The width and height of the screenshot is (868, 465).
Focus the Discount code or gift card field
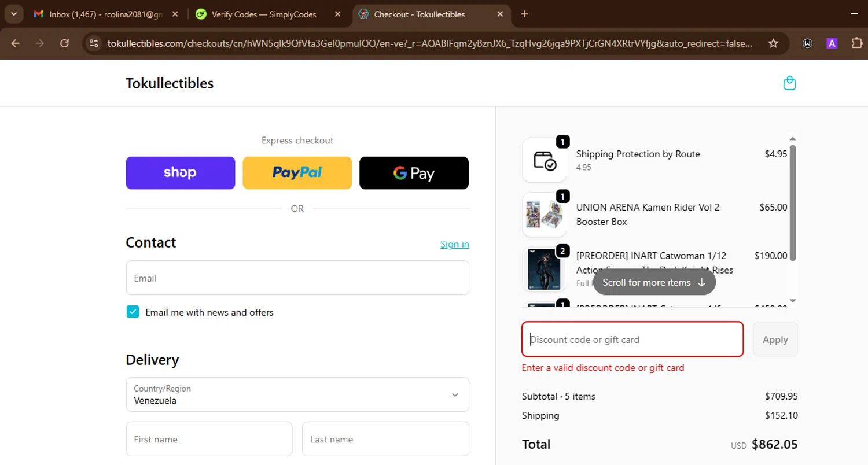pos(632,339)
